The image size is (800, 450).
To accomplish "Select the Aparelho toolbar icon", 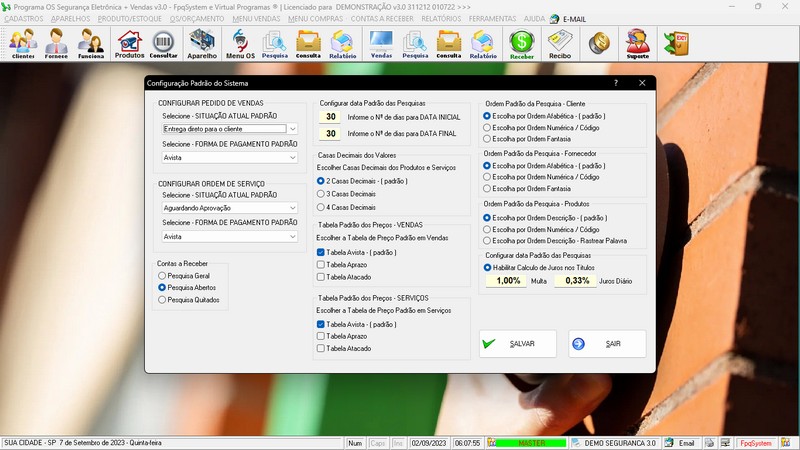I will pos(202,43).
